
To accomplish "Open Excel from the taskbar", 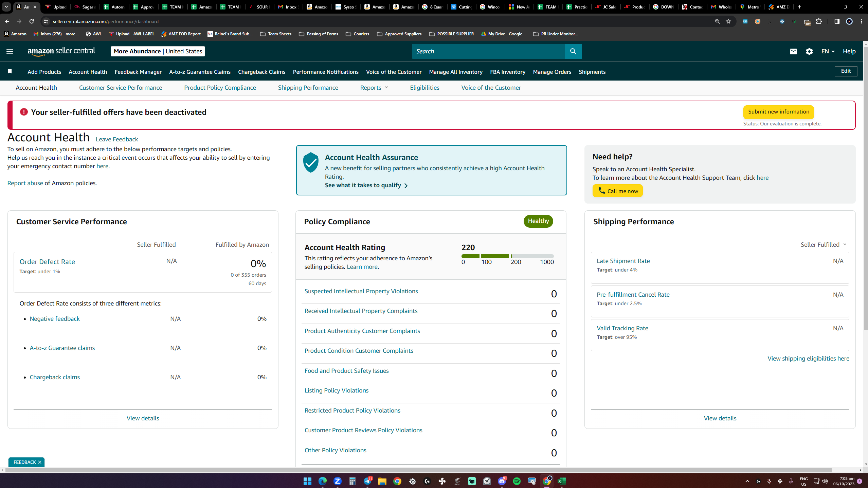I will click(562, 481).
